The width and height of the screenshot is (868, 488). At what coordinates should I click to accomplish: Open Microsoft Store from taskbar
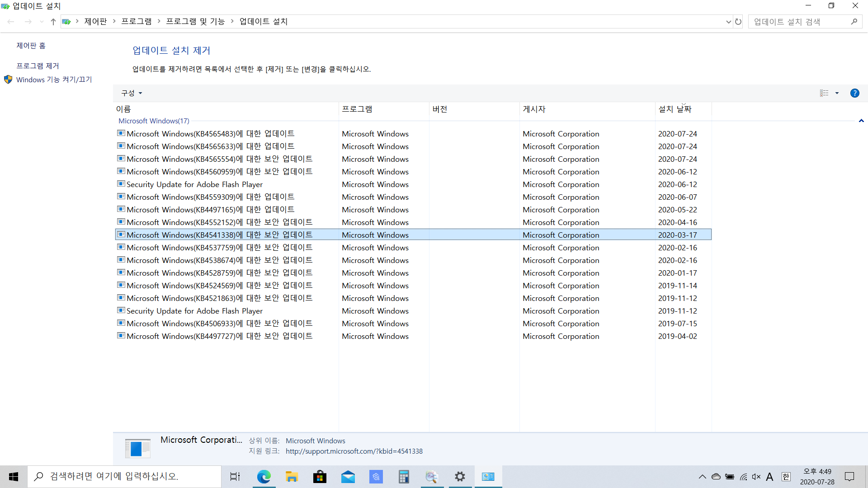(320, 477)
